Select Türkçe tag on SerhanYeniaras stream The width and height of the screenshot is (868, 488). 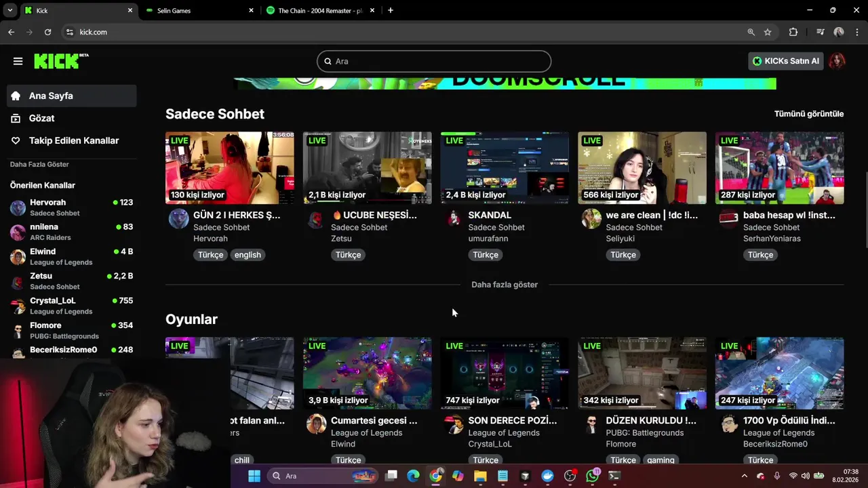pyautogui.click(x=760, y=255)
